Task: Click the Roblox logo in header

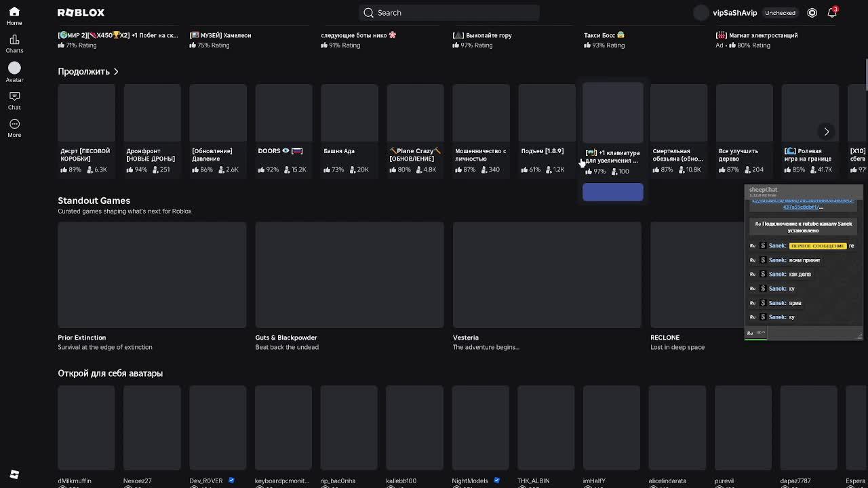Action: click(81, 13)
